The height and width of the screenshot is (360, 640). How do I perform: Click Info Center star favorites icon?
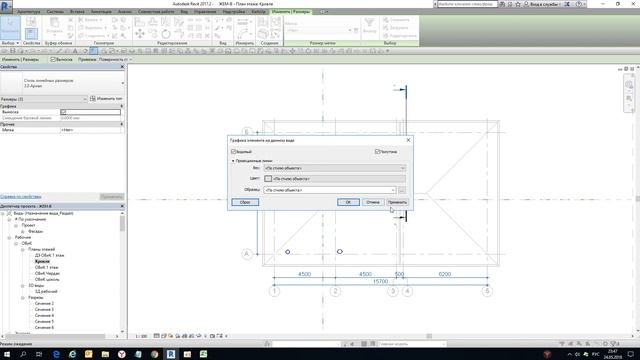(518, 4)
